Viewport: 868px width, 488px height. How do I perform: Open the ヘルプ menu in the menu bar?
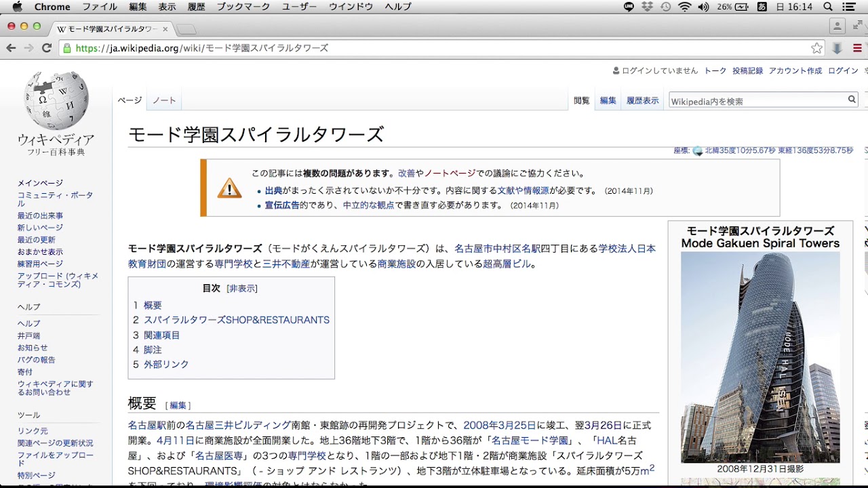(398, 7)
